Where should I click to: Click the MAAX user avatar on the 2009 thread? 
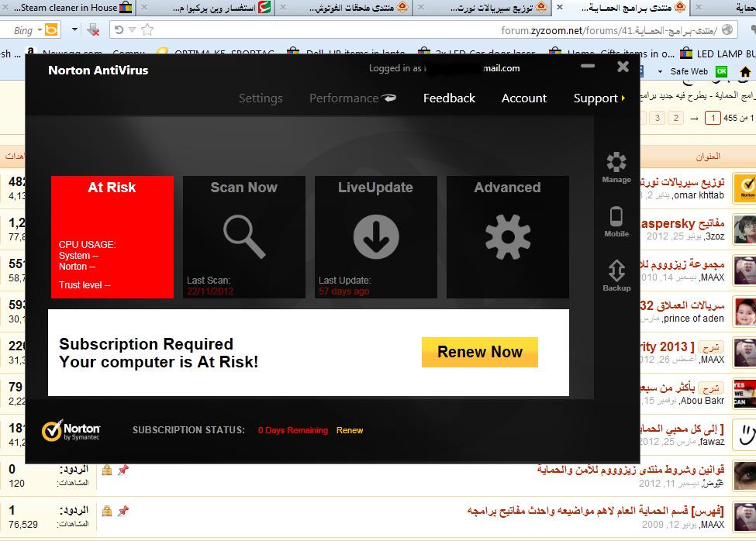pos(744,516)
